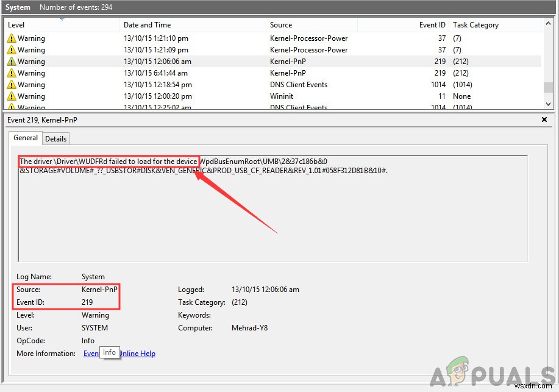559x392 pixels.
Task: Click date cell 13/10/15 12:00:20 pm
Action: tap(157, 96)
